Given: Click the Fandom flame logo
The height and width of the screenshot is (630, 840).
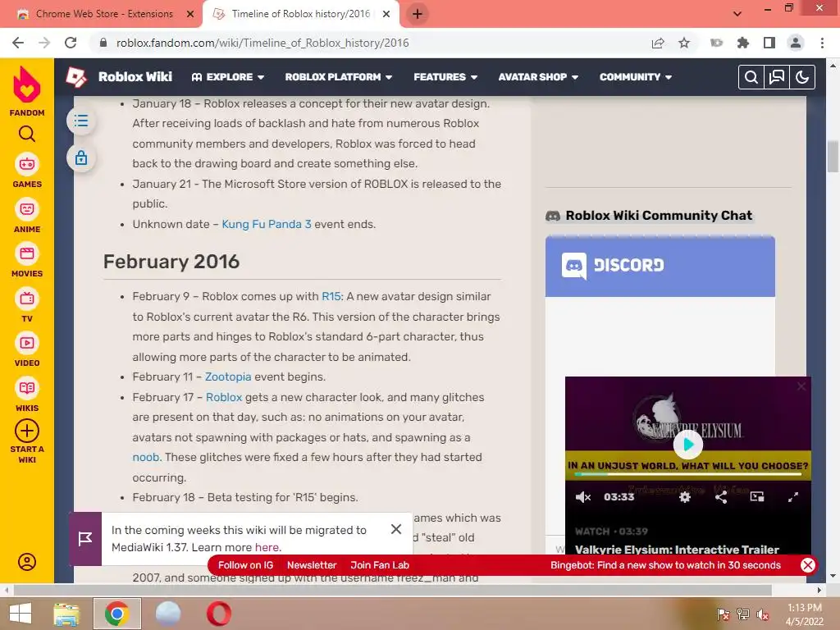Looking at the screenshot, I should pos(27,84).
